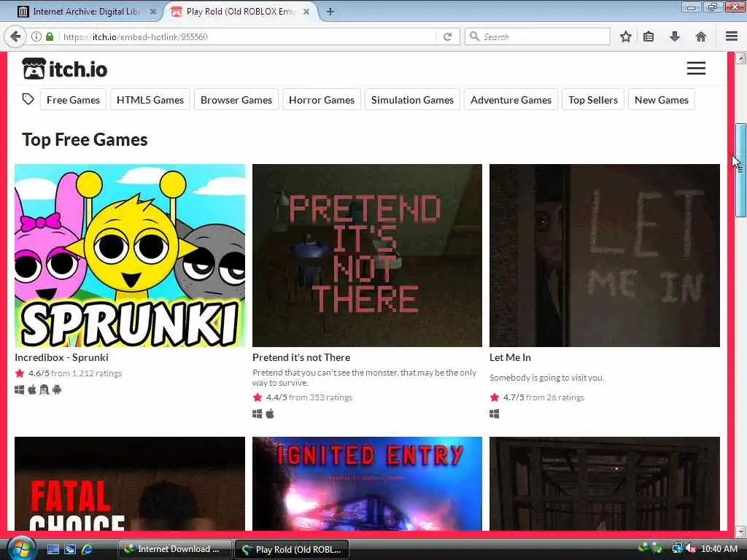The image size is (747, 560).
Task: Open the Firefox main menu icon
Action: coord(732,36)
